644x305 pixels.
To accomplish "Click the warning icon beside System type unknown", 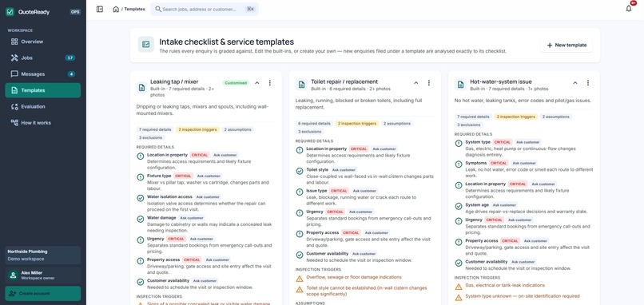I will 459,297.
